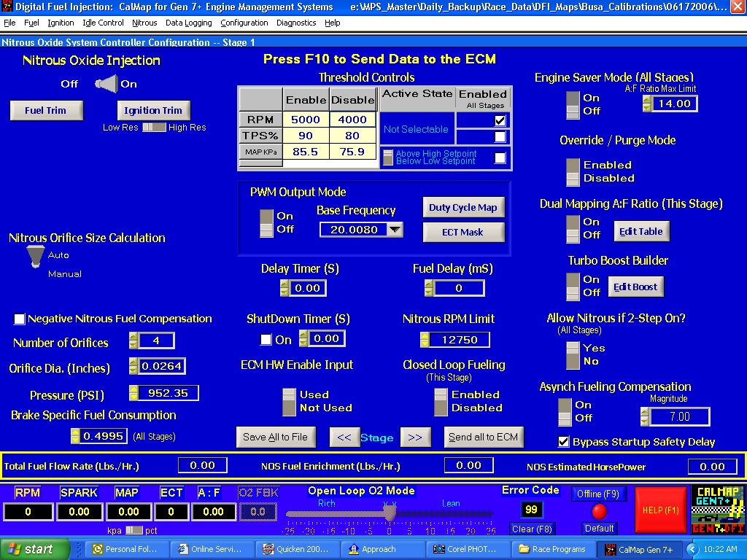The image size is (747, 560).
Task: Check the MAP KPa threshold Enabled checkbox
Action: click(x=500, y=157)
